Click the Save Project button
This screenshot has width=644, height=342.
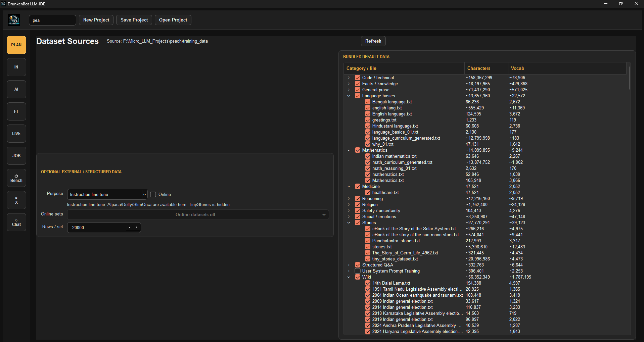point(134,20)
